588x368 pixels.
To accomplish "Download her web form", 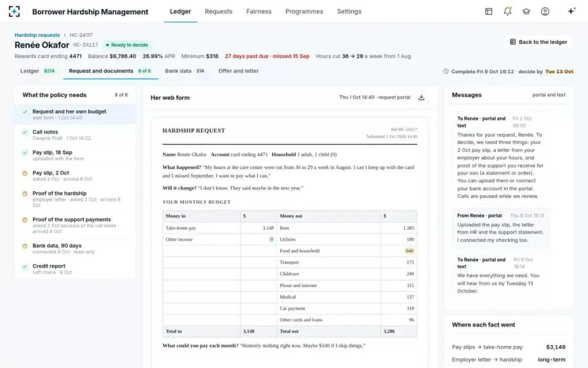I will pyautogui.click(x=421, y=98).
